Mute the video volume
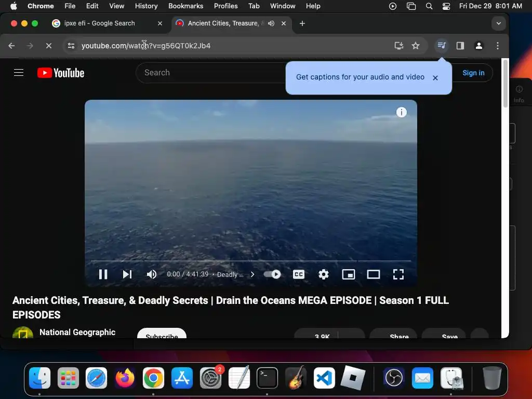The width and height of the screenshot is (532, 399). 151,274
